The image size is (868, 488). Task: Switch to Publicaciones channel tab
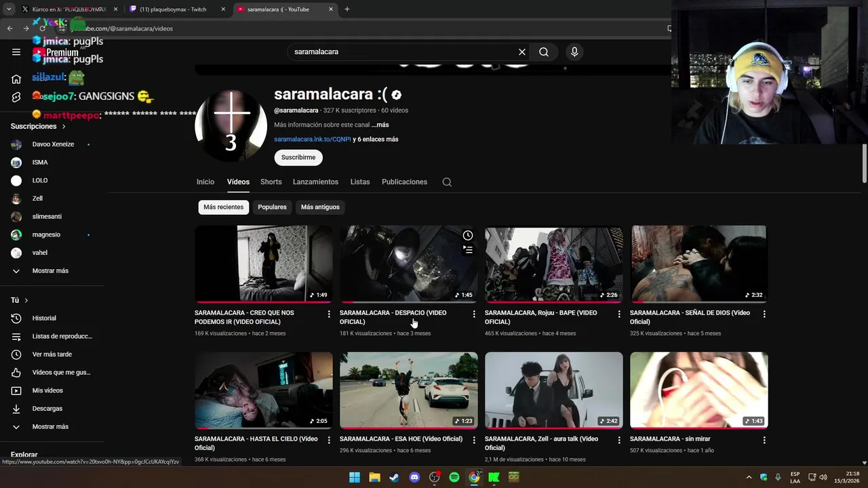pos(404,182)
